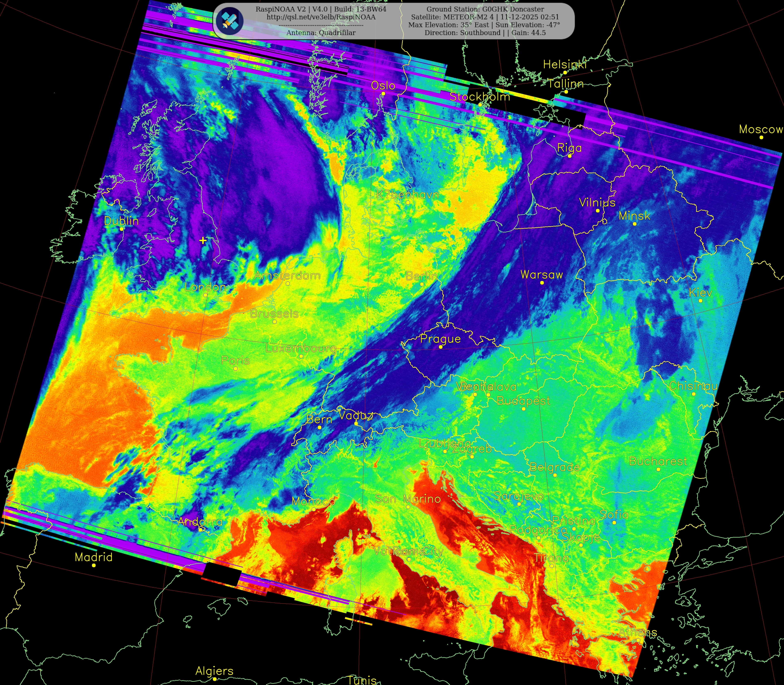Click the Kiev city dot marker
The height and width of the screenshot is (685, 784).
tap(700, 301)
